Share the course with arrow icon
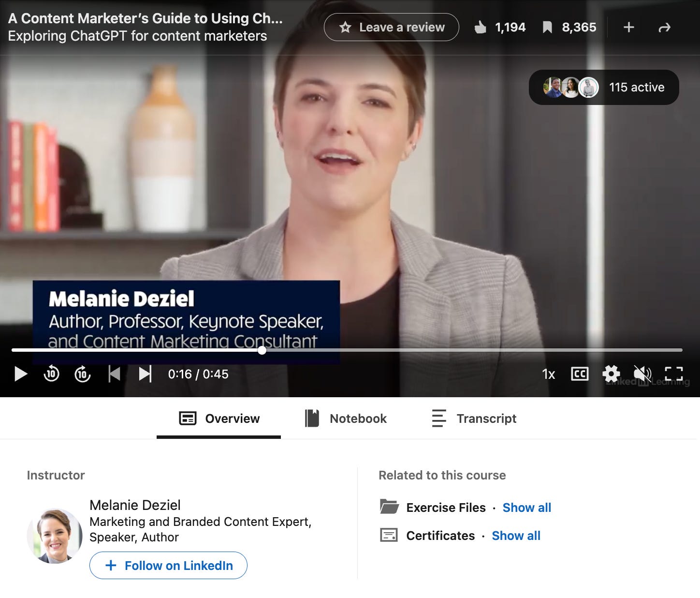This screenshot has height=598, width=700. point(665,28)
